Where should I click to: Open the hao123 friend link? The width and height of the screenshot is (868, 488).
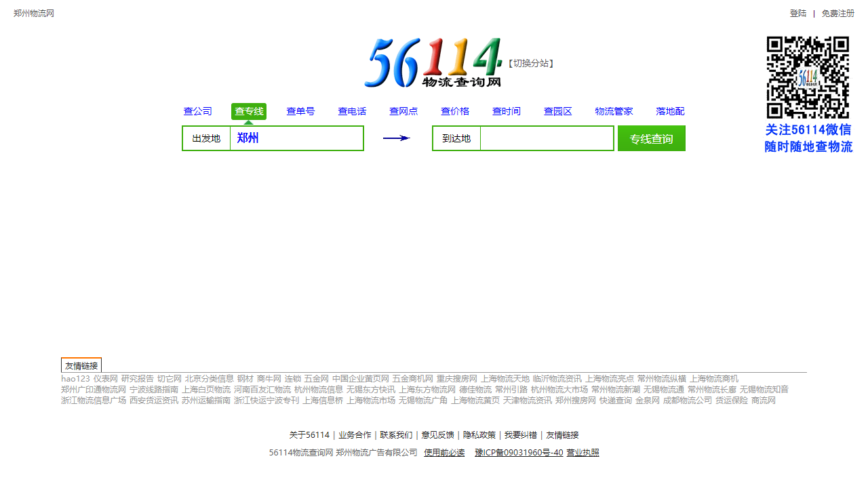click(75, 379)
